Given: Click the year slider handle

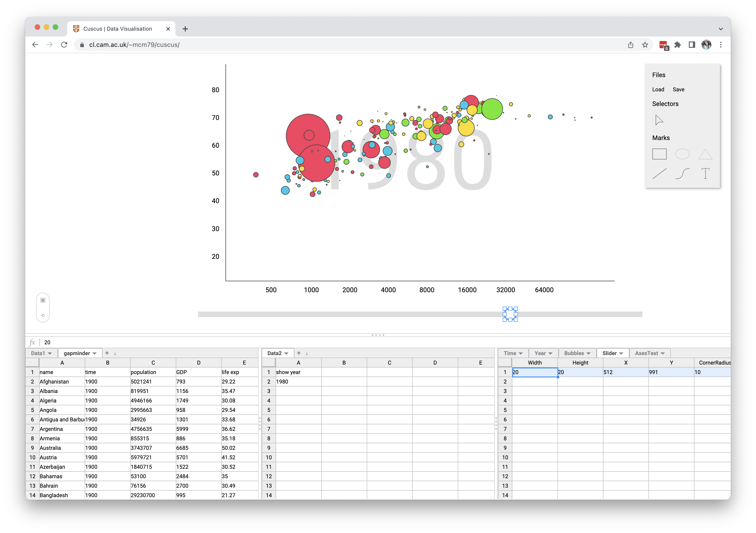Looking at the screenshot, I should [x=510, y=314].
